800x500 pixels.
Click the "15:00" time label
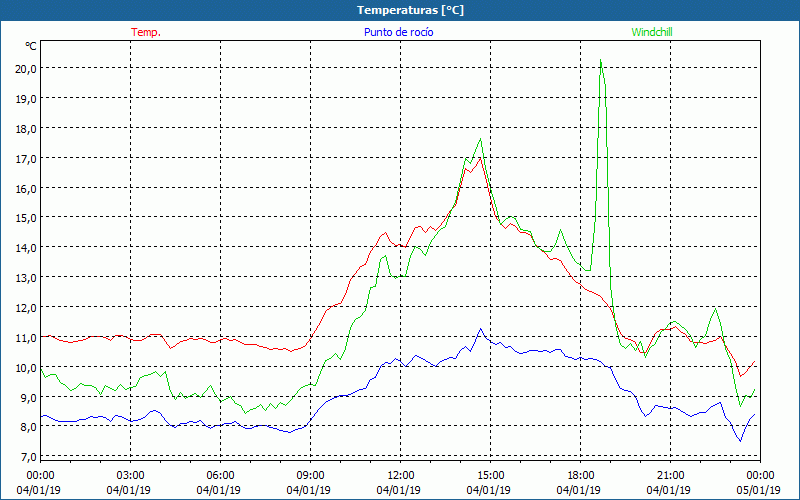(x=490, y=475)
